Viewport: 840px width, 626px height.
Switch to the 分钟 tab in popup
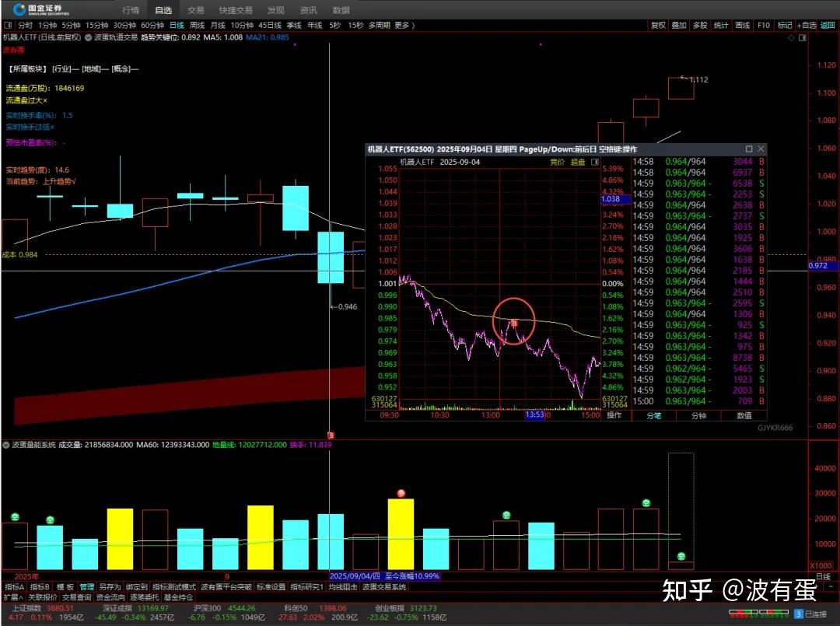698,415
